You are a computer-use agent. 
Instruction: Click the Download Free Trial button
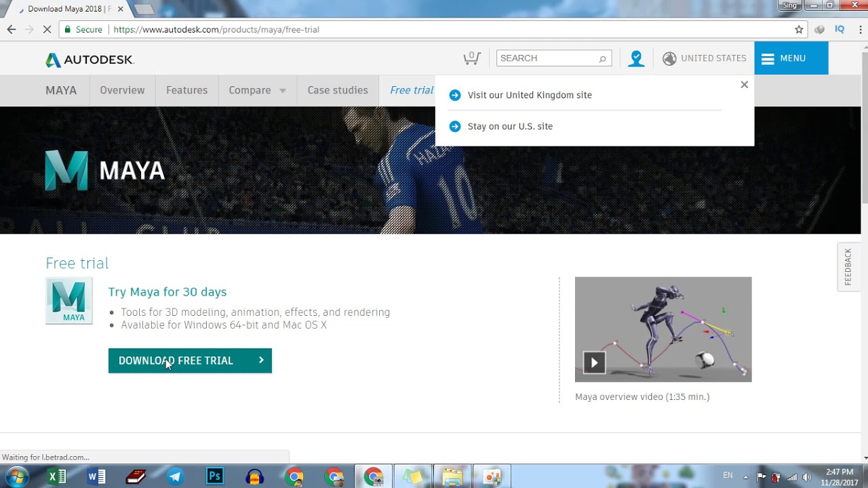pos(190,361)
